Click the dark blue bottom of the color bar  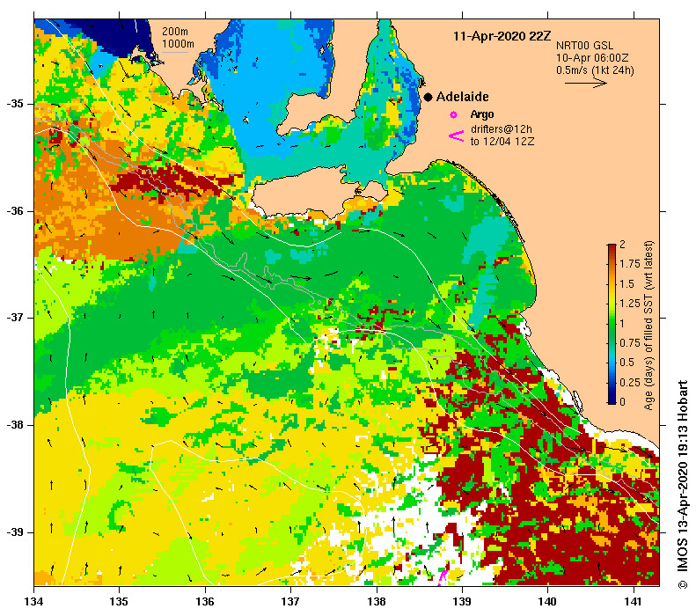point(612,401)
